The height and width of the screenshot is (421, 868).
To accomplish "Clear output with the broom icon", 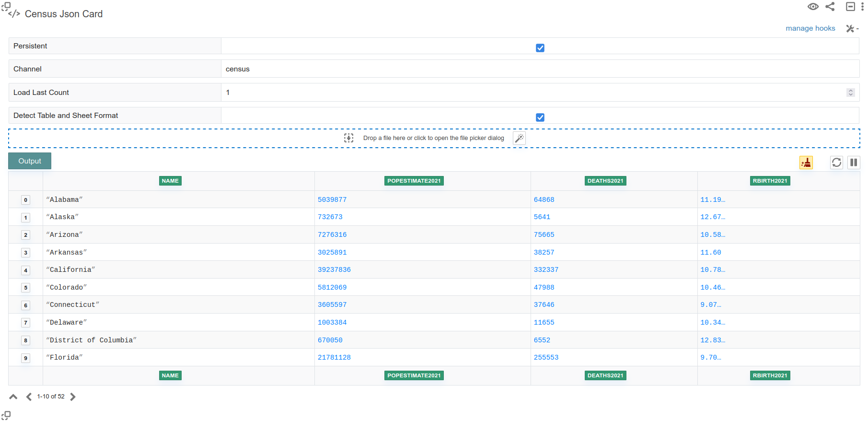I will click(806, 163).
